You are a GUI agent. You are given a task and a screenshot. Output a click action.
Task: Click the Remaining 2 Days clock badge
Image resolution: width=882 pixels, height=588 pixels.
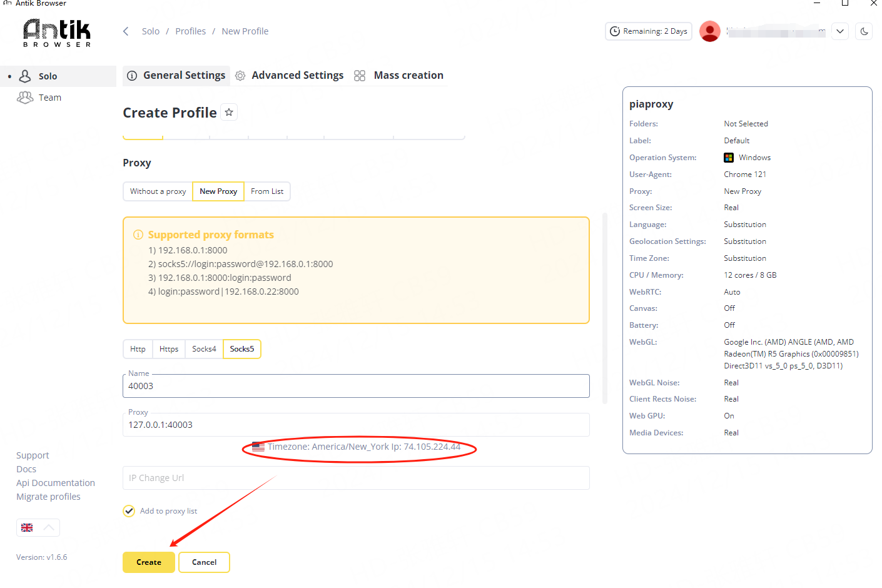[x=649, y=31]
